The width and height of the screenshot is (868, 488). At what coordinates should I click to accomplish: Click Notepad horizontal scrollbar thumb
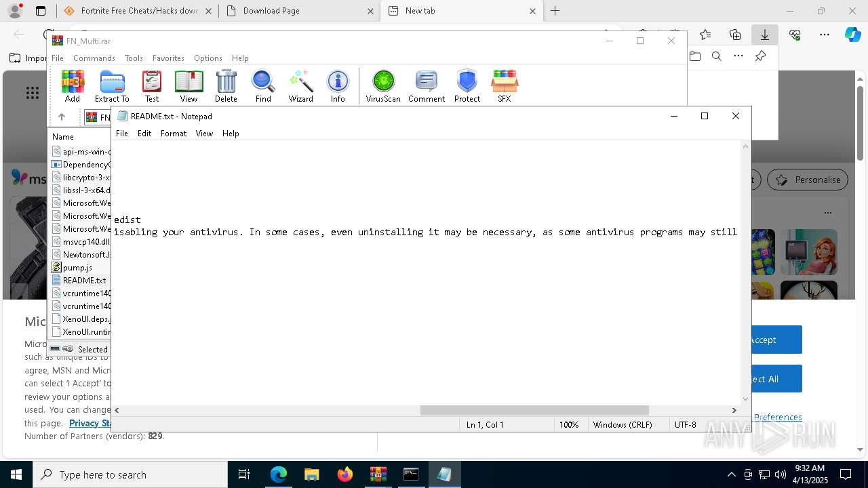click(x=534, y=410)
